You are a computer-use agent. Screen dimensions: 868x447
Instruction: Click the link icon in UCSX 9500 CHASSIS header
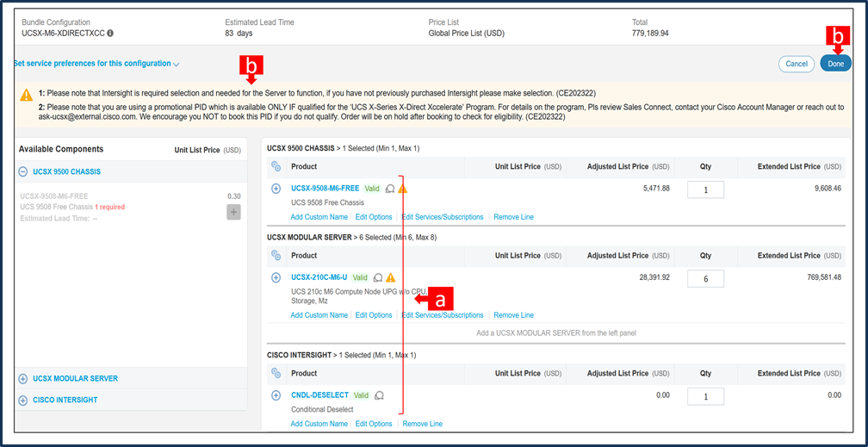276,166
